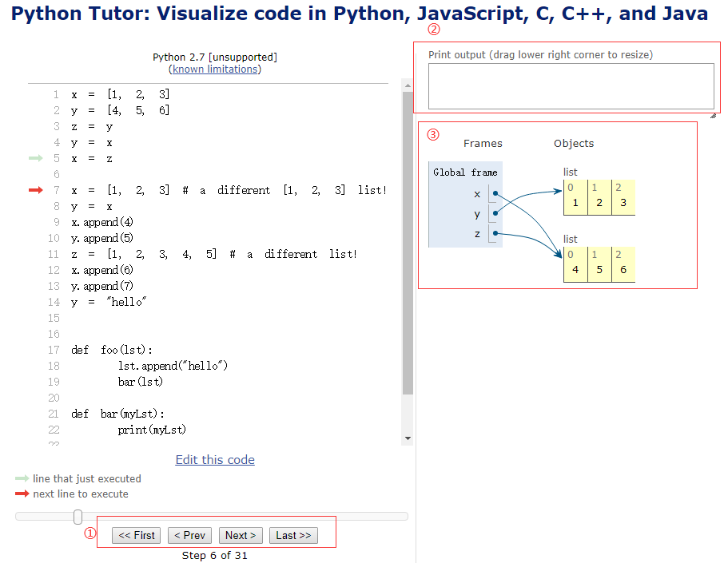Click the red next-line arrow at line 7
728x563 pixels.
click(x=35, y=190)
